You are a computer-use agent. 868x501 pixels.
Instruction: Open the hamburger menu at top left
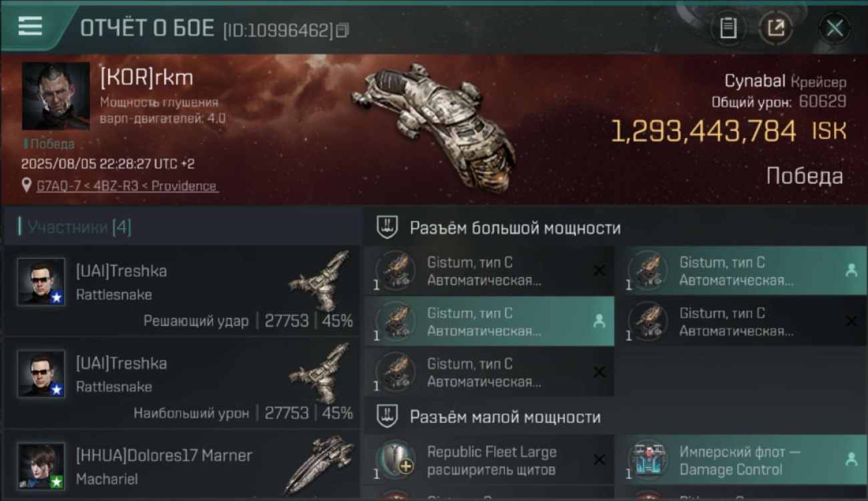coord(30,26)
